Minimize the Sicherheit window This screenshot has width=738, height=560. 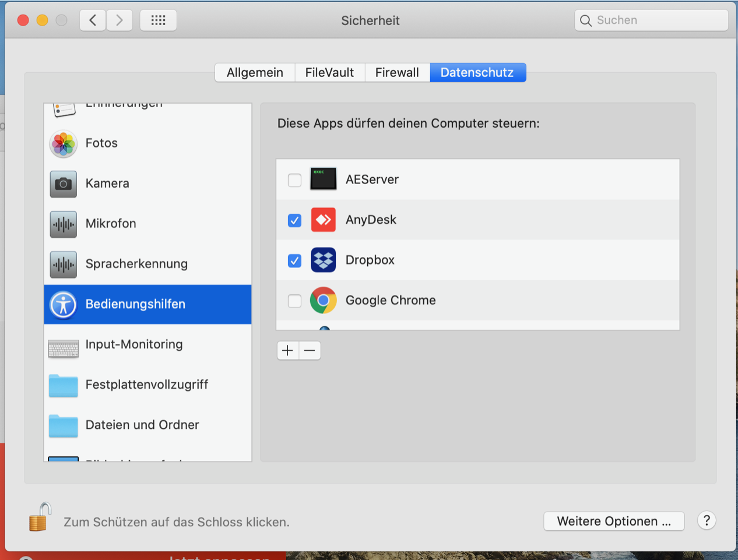[x=42, y=20]
